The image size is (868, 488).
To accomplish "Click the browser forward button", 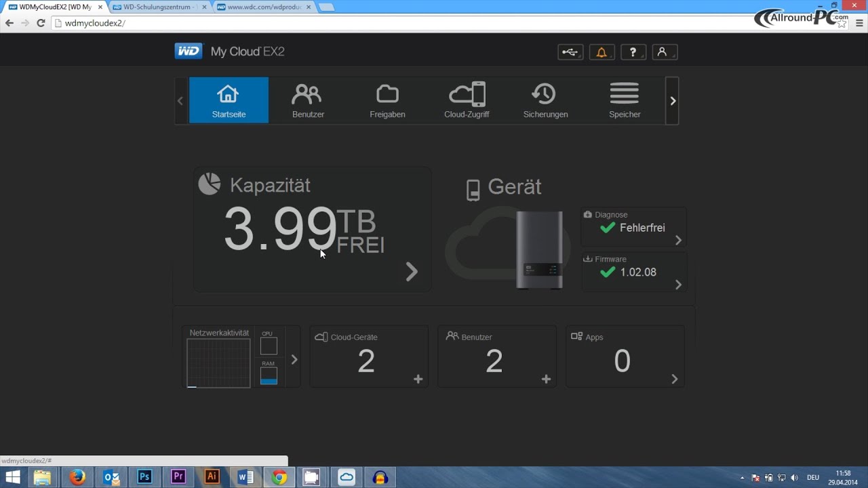I will click(x=25, y=23).
